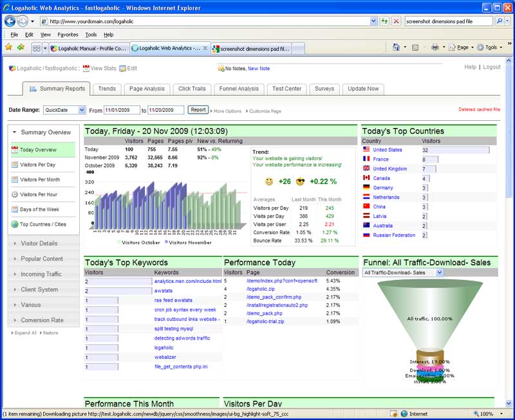The width and height of the screenshot is (515, 420).
Task: Click the Help link
Action: pos(470,67)
